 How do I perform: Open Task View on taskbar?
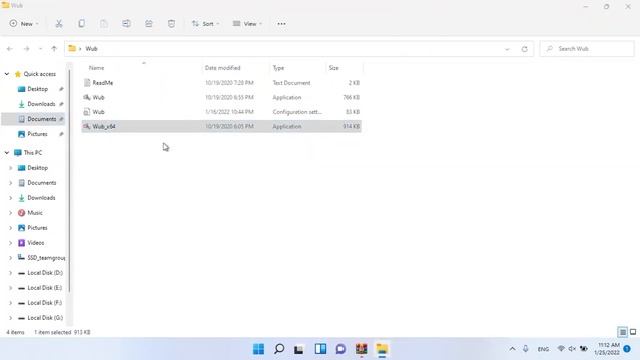[299, 349]
